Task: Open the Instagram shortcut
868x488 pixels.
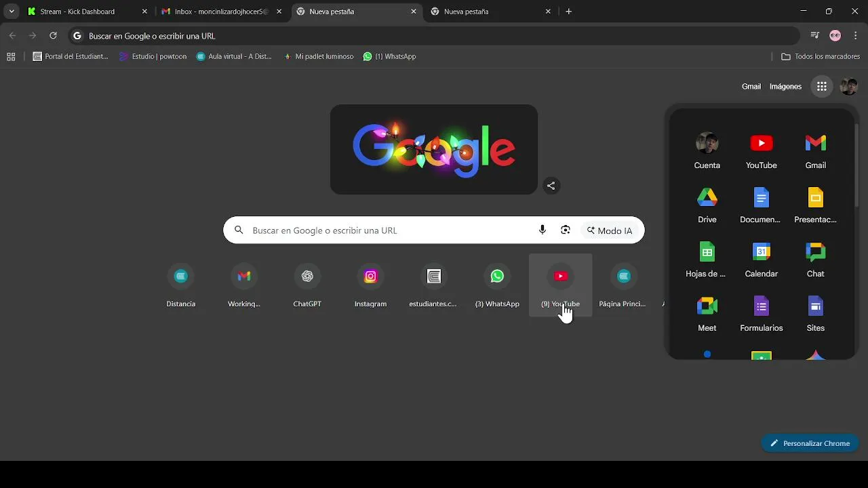Action: click(370, 285)
